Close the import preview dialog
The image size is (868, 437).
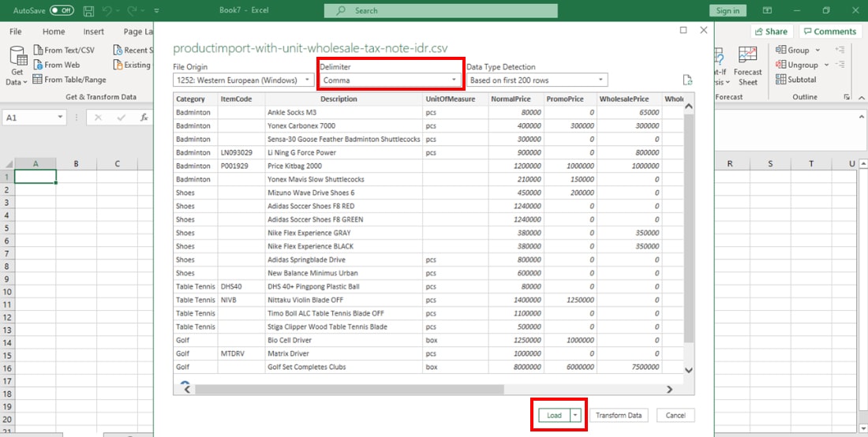click(704, 30)
